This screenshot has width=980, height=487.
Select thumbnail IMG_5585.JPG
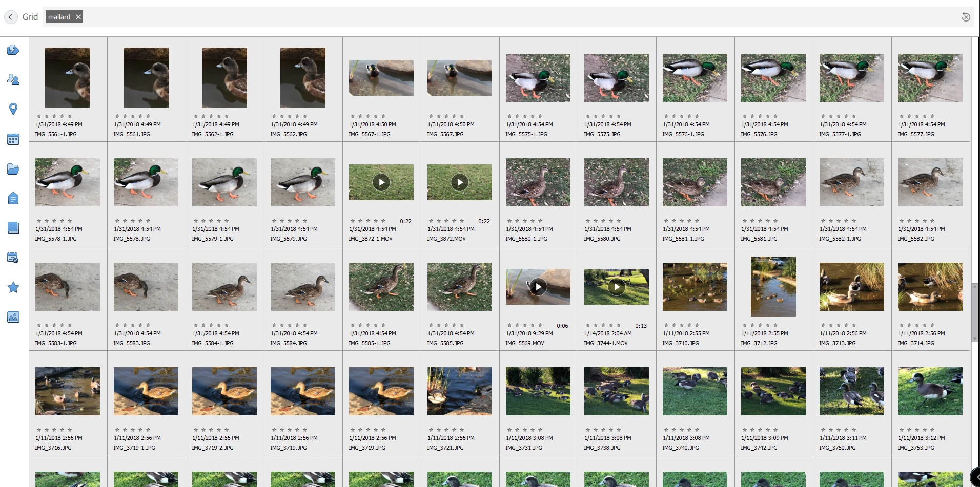[x=460, y=287]
